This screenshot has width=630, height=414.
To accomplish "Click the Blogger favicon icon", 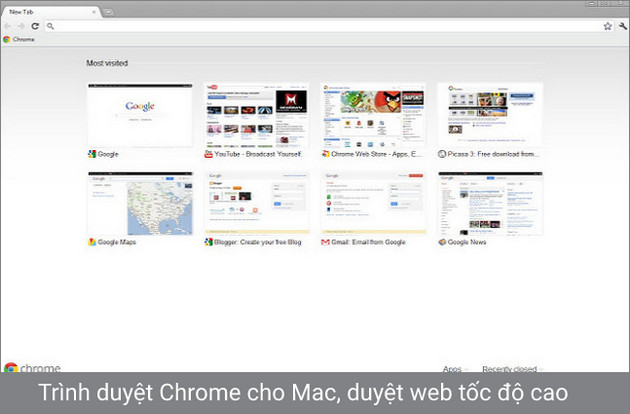I will [209, 242].
